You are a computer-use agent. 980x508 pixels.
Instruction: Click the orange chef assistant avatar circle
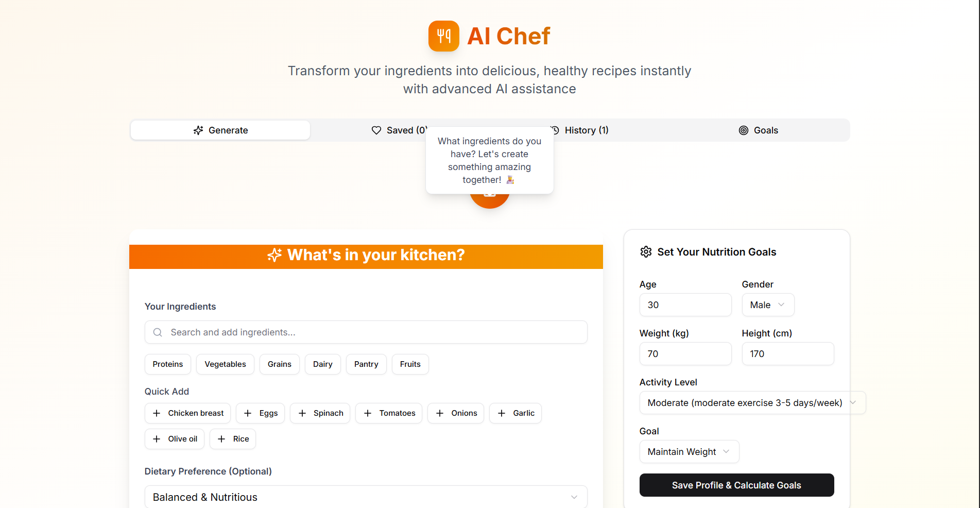click(x=489, y=201)
